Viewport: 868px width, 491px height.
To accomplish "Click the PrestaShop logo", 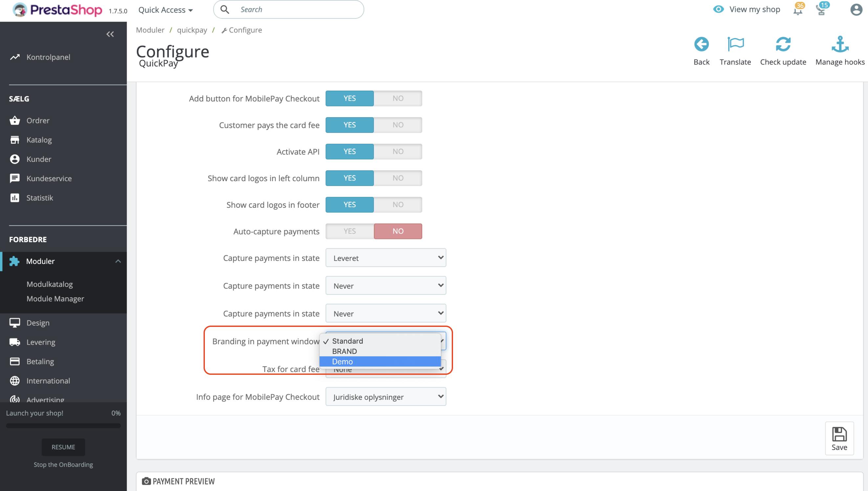I will (57, 10).
